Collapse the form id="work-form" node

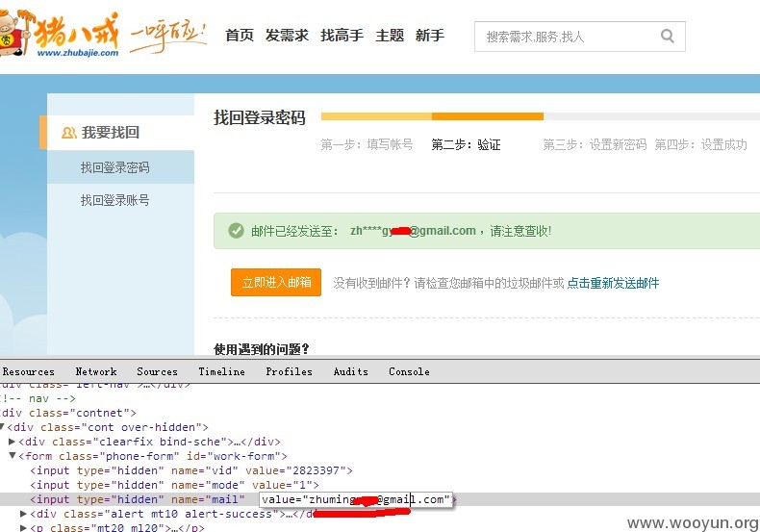[13, 456]
